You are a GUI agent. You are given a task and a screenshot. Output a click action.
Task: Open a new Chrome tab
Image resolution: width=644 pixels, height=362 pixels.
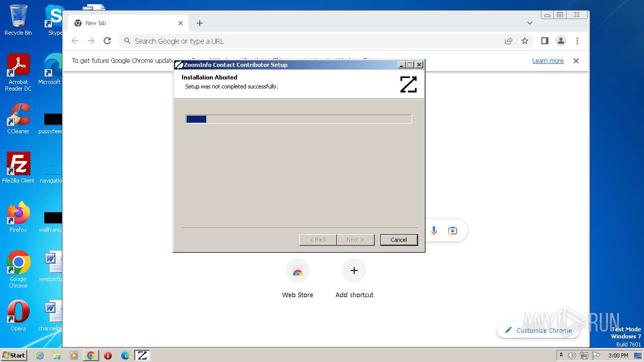[200, 23]
